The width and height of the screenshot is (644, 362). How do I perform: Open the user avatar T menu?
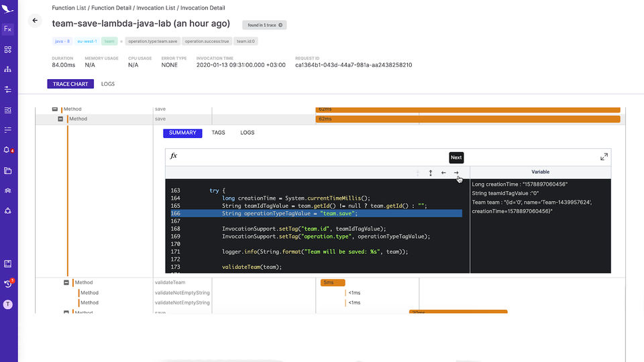pyautogui.click(x=7, y=304)
